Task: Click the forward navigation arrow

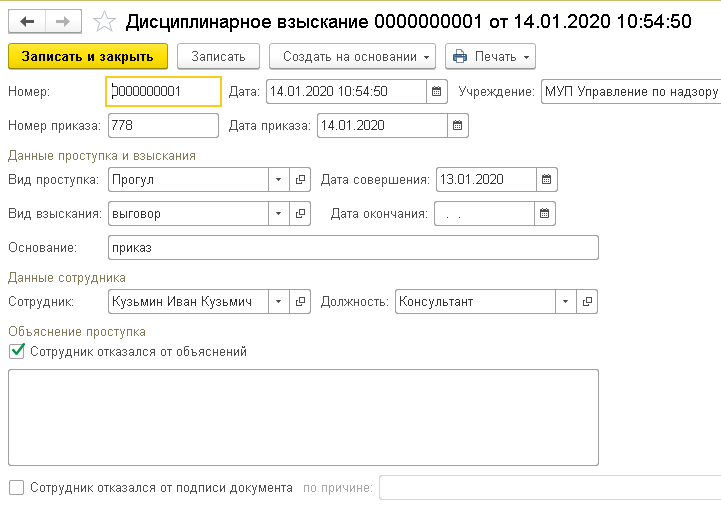Action: tap(62, 20)
